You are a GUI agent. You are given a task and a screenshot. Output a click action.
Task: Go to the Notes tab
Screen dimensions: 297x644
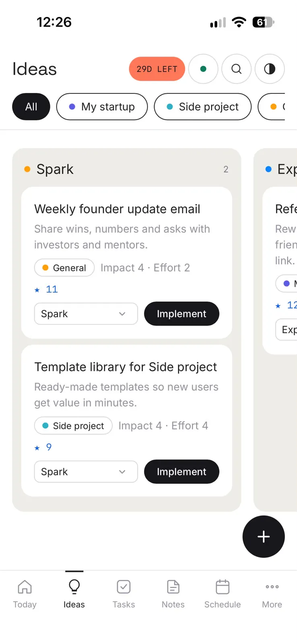pyautogui.click(x=173, y=594)
